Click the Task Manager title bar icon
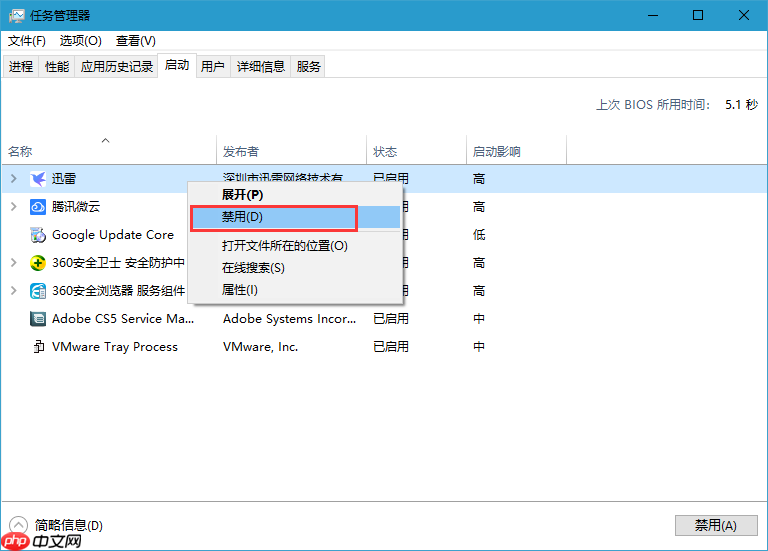 coord(17,16)
